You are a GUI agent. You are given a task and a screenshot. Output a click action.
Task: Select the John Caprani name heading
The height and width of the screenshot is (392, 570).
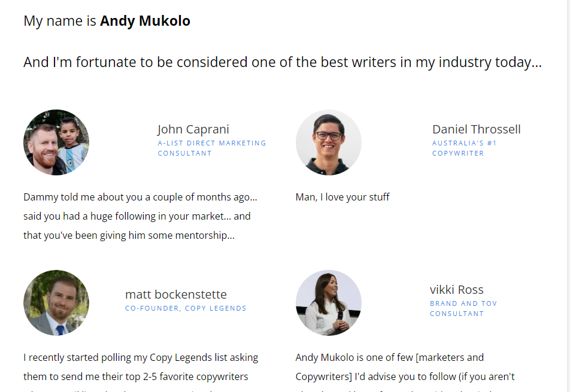193,129
